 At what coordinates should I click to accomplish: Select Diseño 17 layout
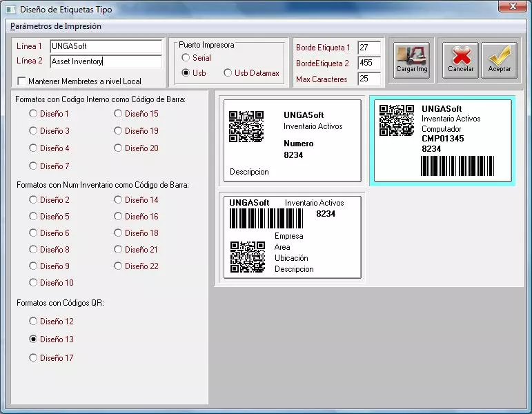coord(33,358)
